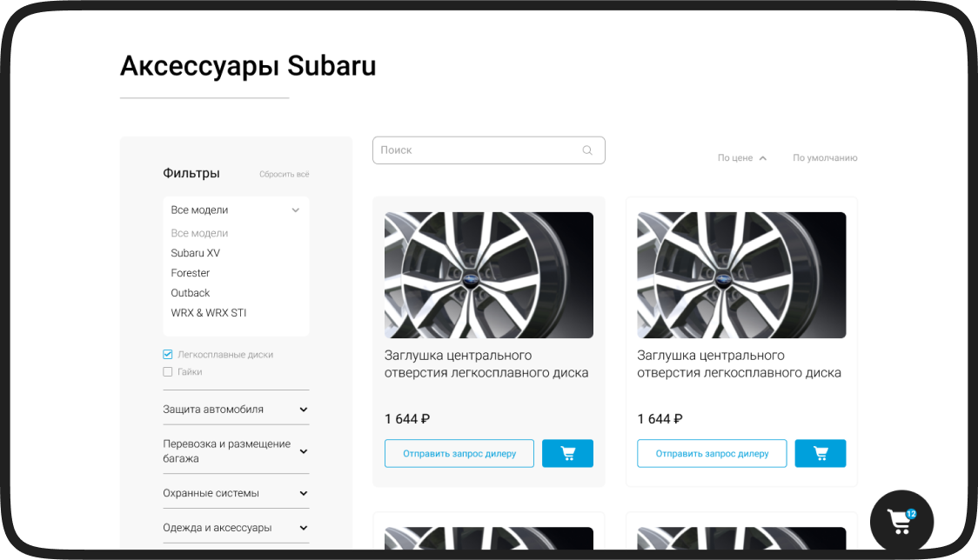Focus the Поиск search field
Screen dimensions: 978x560
click(x=488, y=150)
